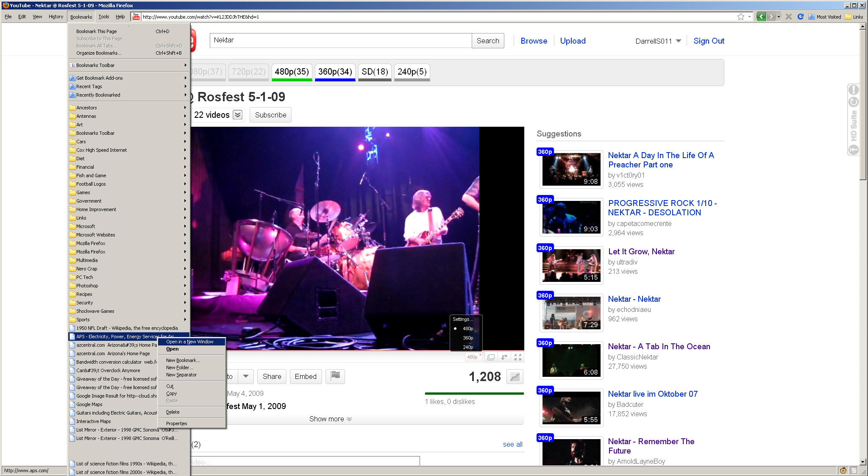Switch to the 360p(34) format button
Screen dimensions: 868x476
click(335, 72)
